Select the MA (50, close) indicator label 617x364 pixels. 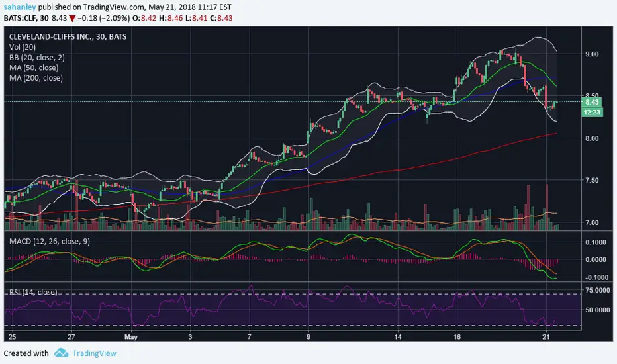34,68
